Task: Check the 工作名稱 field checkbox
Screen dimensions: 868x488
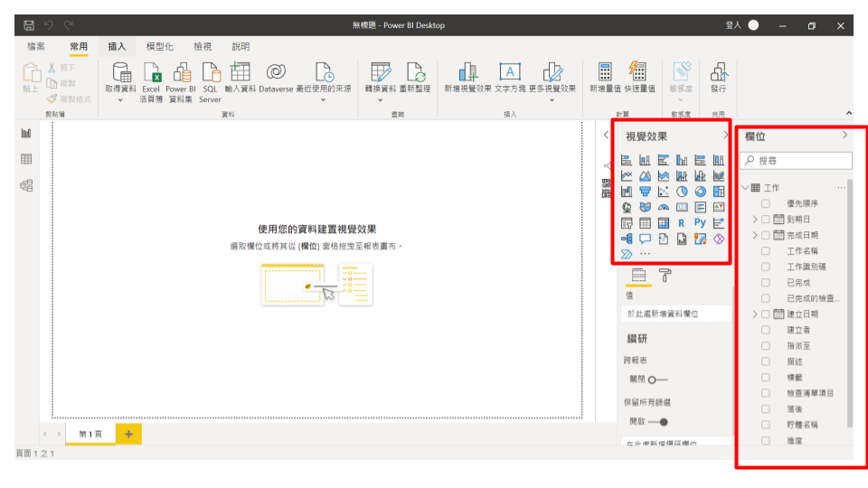Action: pos(766,250)
